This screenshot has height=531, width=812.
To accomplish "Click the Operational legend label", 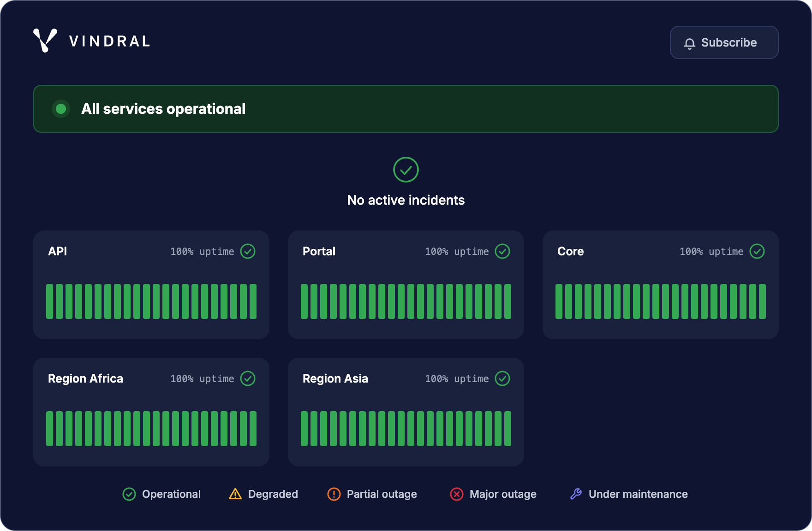I will click(x=171, y=494).
